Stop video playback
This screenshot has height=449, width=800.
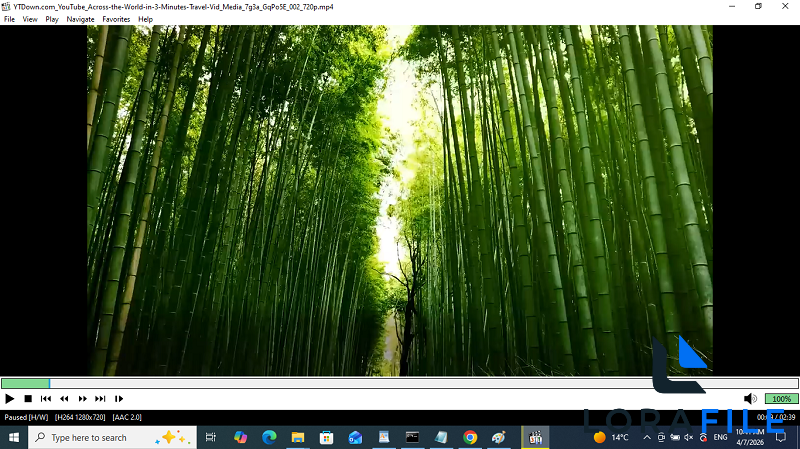[28, 398]
